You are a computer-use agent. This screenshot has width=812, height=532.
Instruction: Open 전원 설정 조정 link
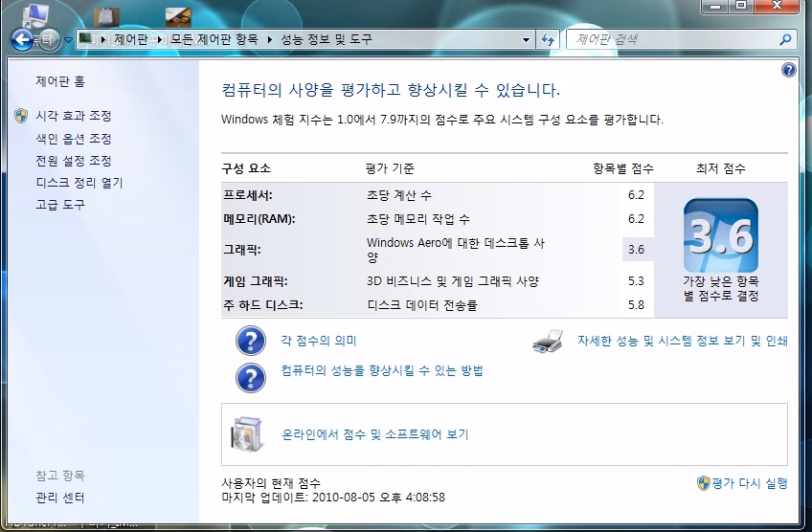[74, 161]
